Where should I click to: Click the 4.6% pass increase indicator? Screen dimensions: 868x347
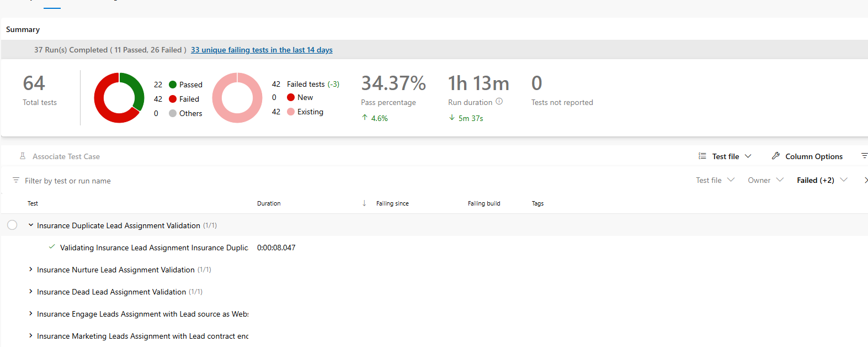[x=375, y=118]
